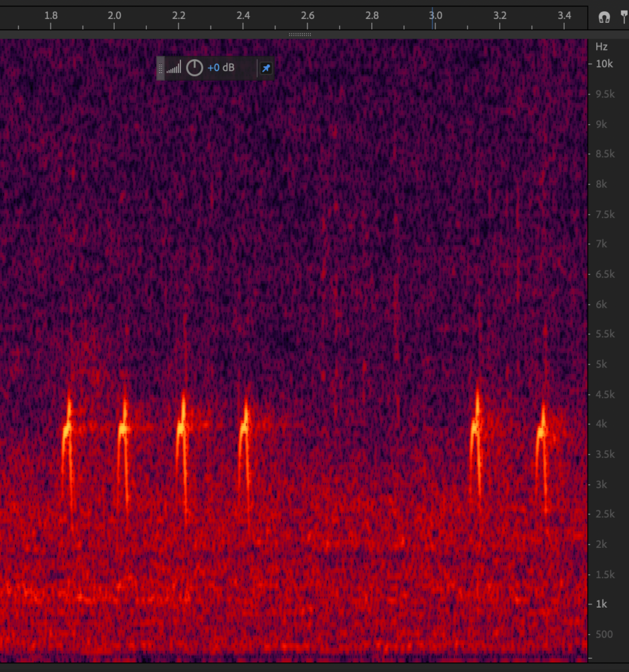
Task: Click the 2k frequency scale label
Action: [601, 544]
